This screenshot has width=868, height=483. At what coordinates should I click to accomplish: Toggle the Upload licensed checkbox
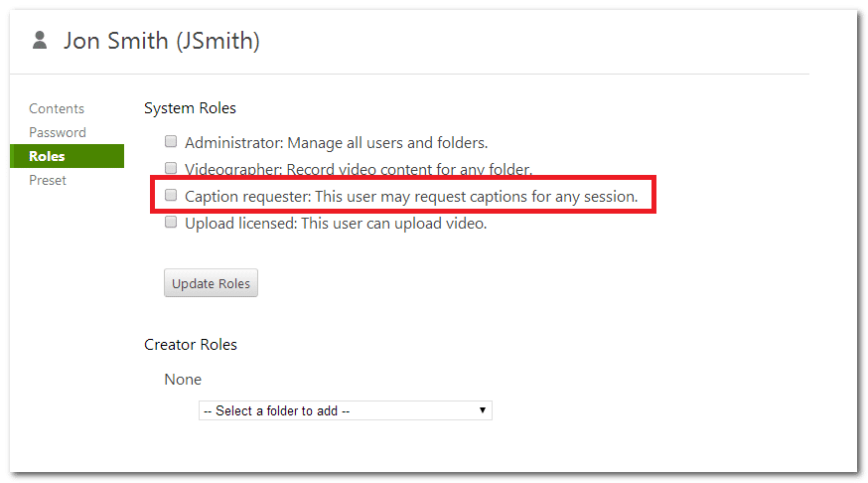171,222
